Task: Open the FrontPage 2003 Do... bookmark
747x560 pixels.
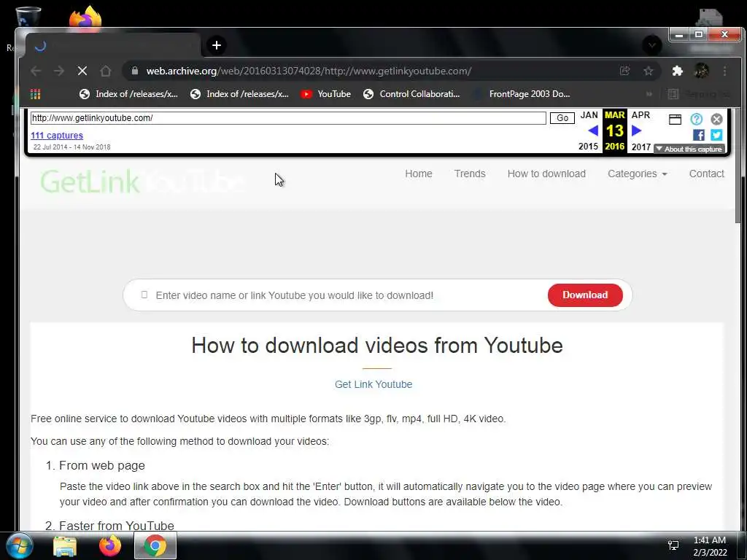Action: (x=521, y=94)
